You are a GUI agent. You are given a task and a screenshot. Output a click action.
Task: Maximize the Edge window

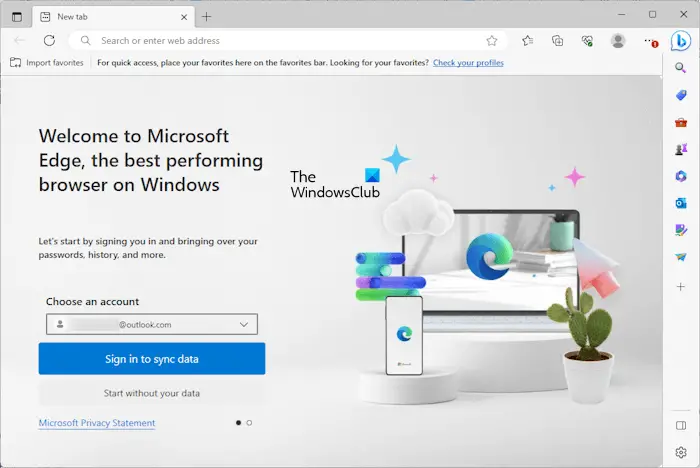coord(653,14)
